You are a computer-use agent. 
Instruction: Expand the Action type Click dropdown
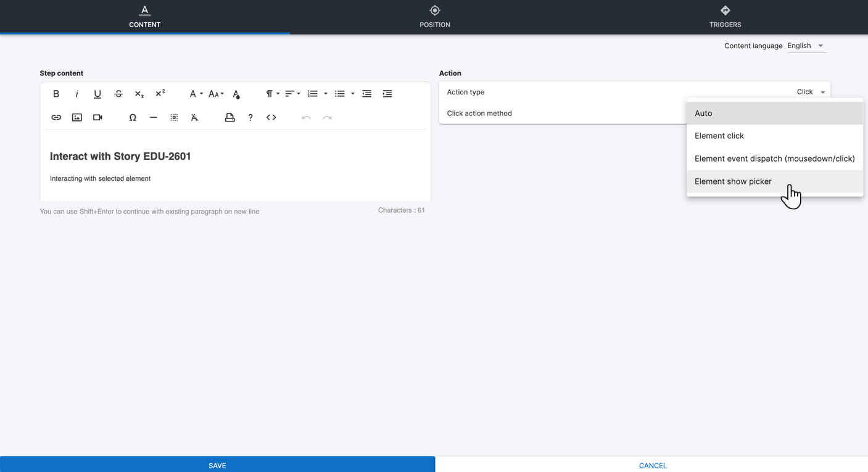pyautogui.click(x=811, y=92)
